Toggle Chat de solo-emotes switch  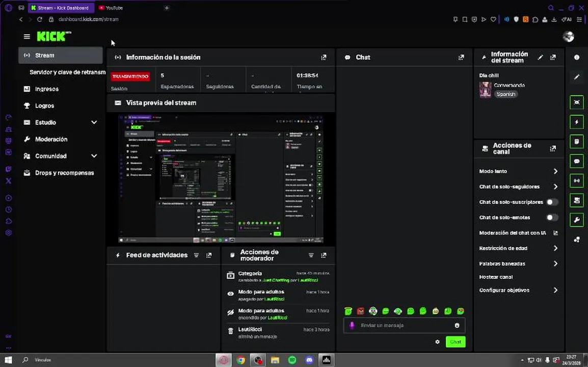(552, 217)
